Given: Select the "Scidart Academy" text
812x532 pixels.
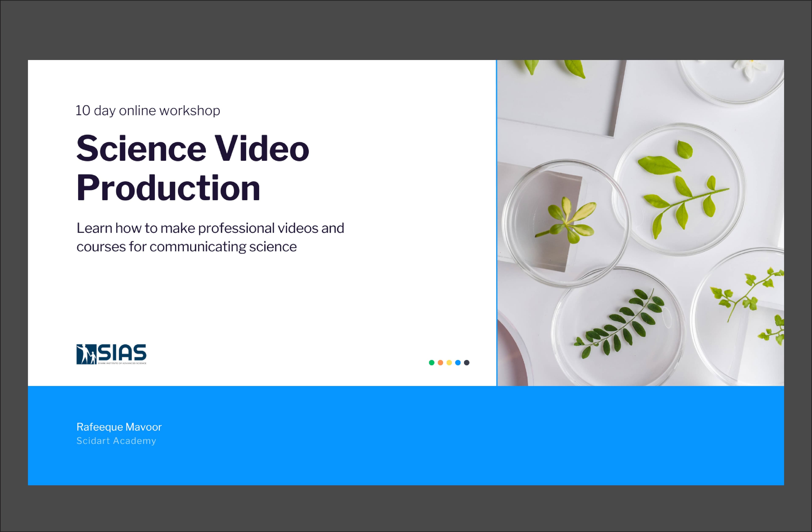Looking at the screenshot, I should tap(116, 441).
